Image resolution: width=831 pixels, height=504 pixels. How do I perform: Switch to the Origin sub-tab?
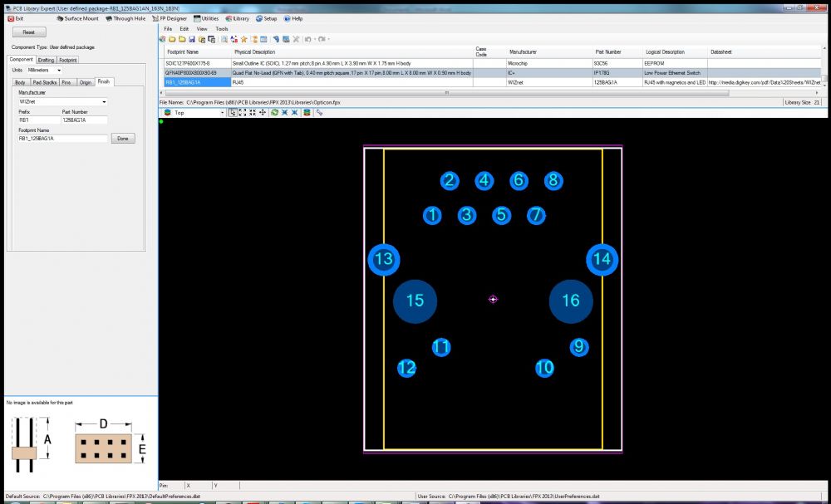click(86, 82)
